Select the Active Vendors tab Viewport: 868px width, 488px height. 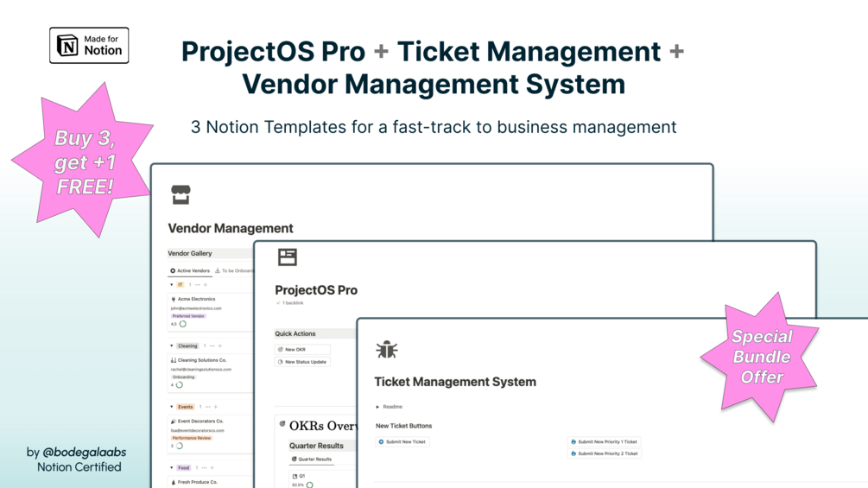pos(190,270)
